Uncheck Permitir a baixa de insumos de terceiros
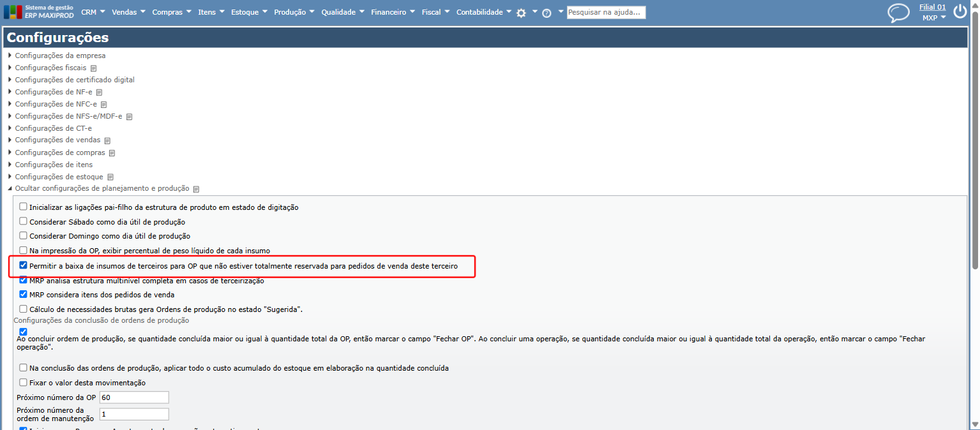The image size is (980, 430). [x=24, y=265]
